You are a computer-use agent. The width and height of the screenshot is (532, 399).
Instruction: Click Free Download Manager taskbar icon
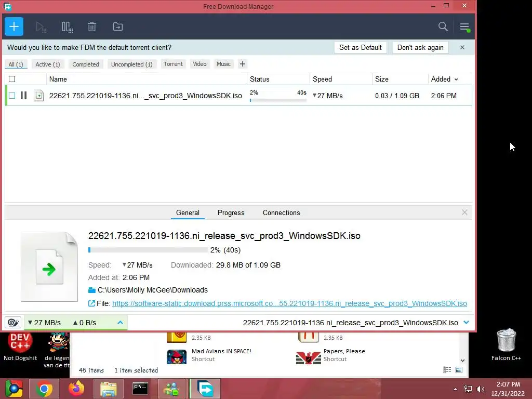click(x=205, y=389)
